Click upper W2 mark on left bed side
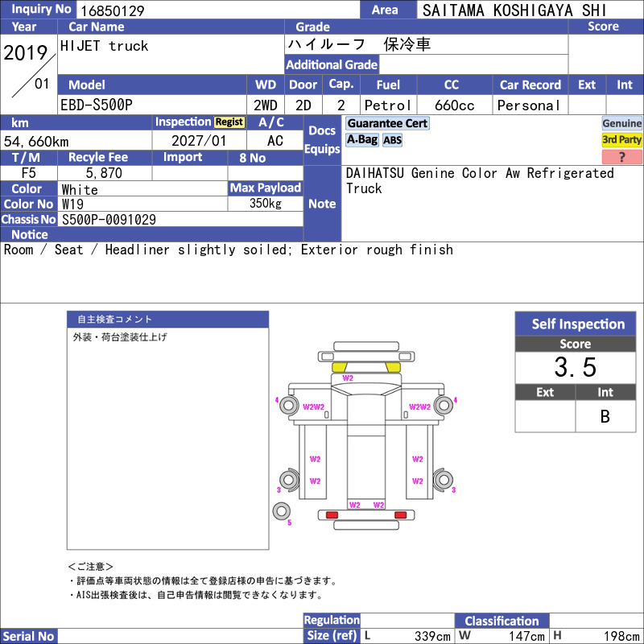644x644 pixels. (x=315, y=459)
